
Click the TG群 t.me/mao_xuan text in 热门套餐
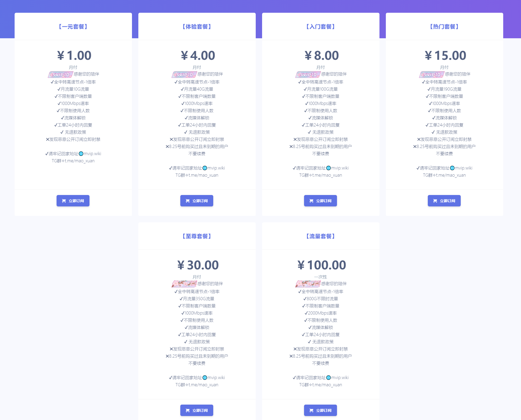(444, 175)
